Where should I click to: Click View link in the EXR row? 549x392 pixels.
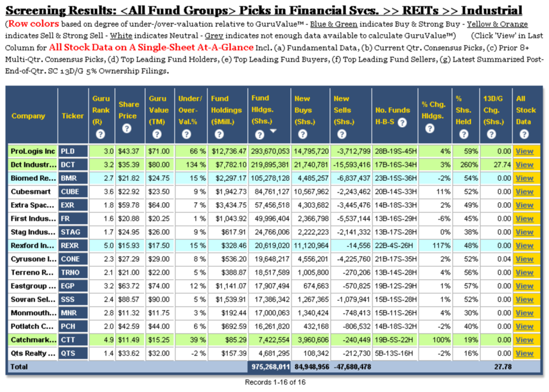[x=525, y=205]
